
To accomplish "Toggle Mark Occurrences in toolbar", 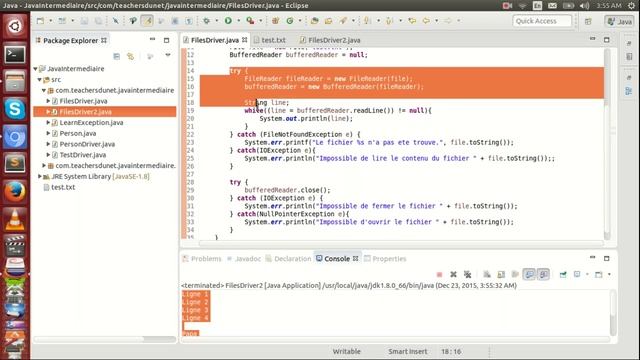I will click(147, 21).
